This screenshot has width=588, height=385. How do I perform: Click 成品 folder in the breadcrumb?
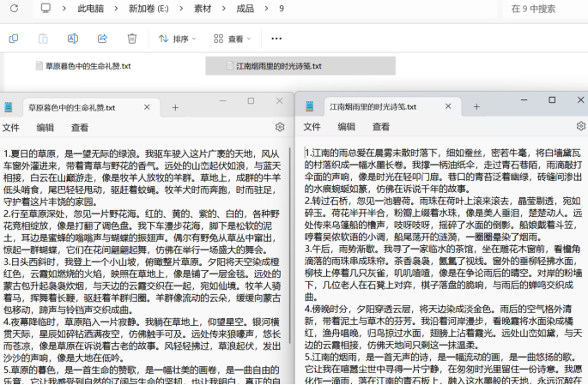pyautogui.click(x=246, y=9)
